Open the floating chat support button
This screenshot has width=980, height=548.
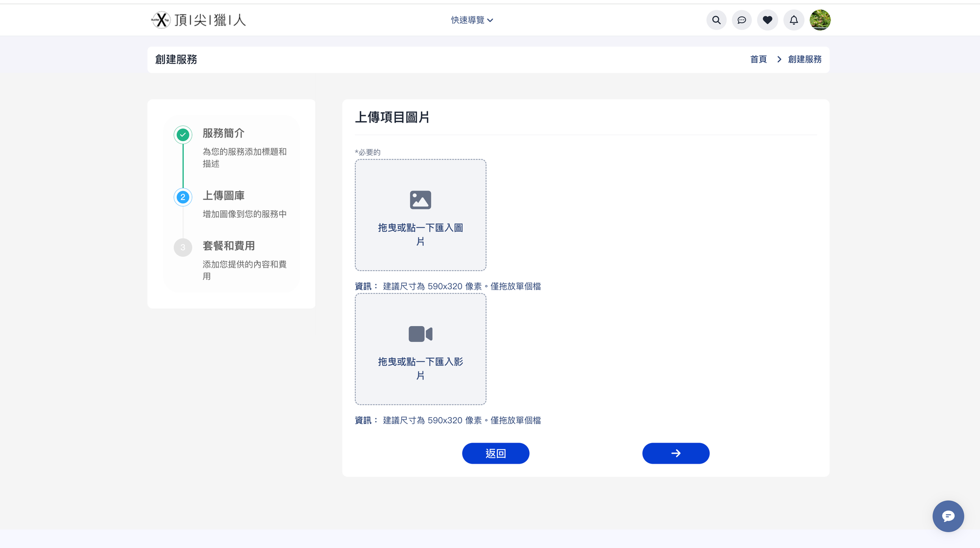[x=948, y=516]
